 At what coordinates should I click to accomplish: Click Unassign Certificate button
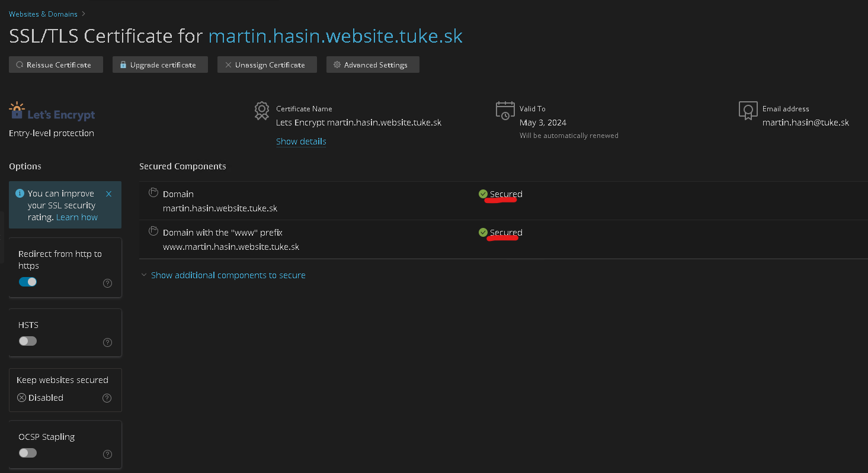click(x=267, y=65)
